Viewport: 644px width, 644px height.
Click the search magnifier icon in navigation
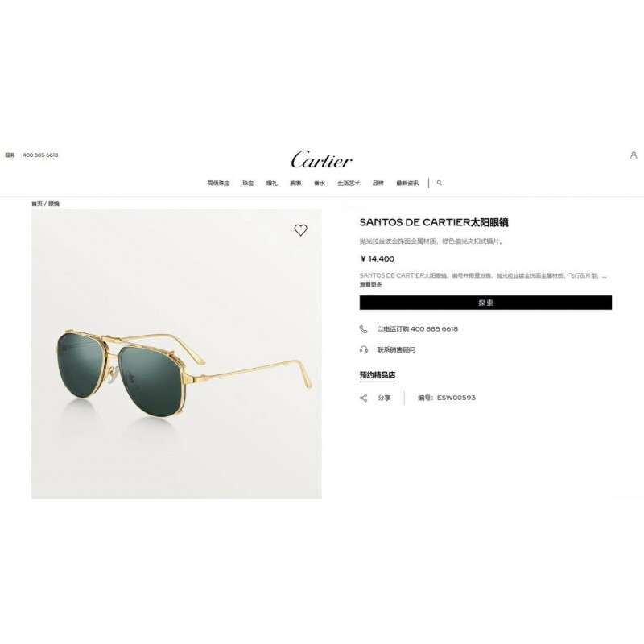pyautogui.click(x=440, y=183)
